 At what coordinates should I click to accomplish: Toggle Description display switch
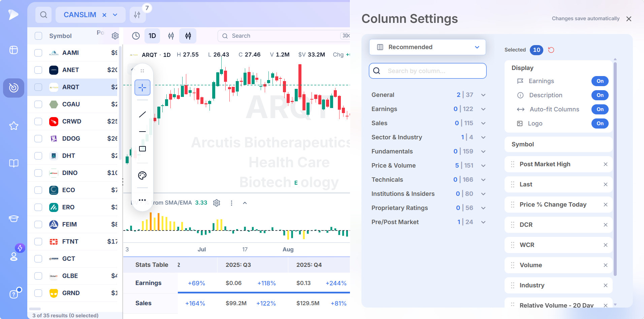coord(600,95)
